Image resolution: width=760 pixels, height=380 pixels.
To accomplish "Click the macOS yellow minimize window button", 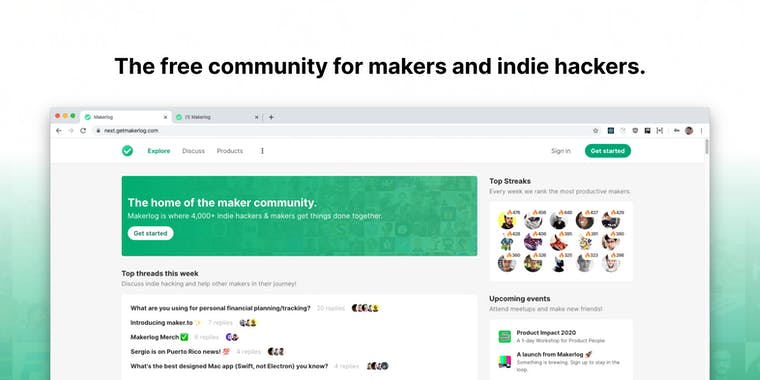I will point(65,116).
